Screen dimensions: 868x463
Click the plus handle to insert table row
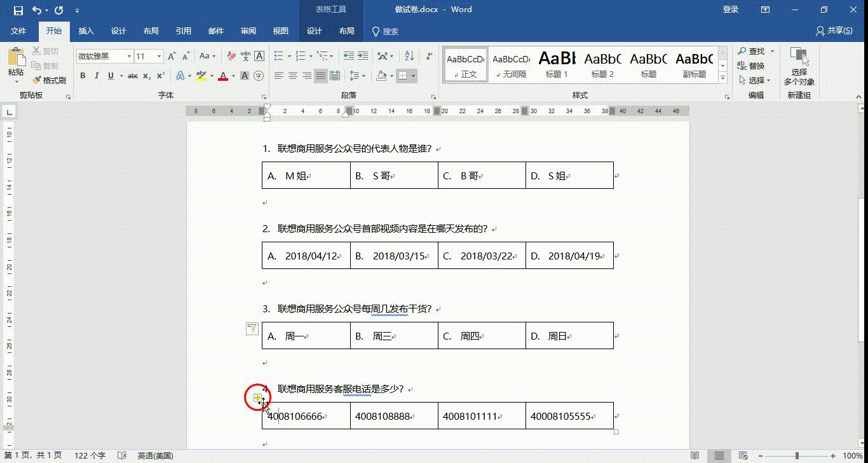[258, 396]
